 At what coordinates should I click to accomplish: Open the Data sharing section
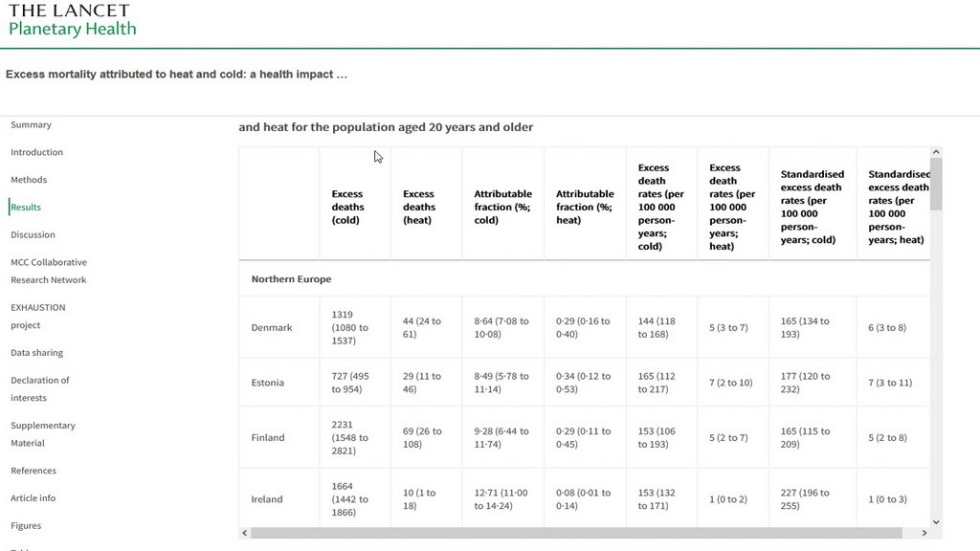coord(37,352)
